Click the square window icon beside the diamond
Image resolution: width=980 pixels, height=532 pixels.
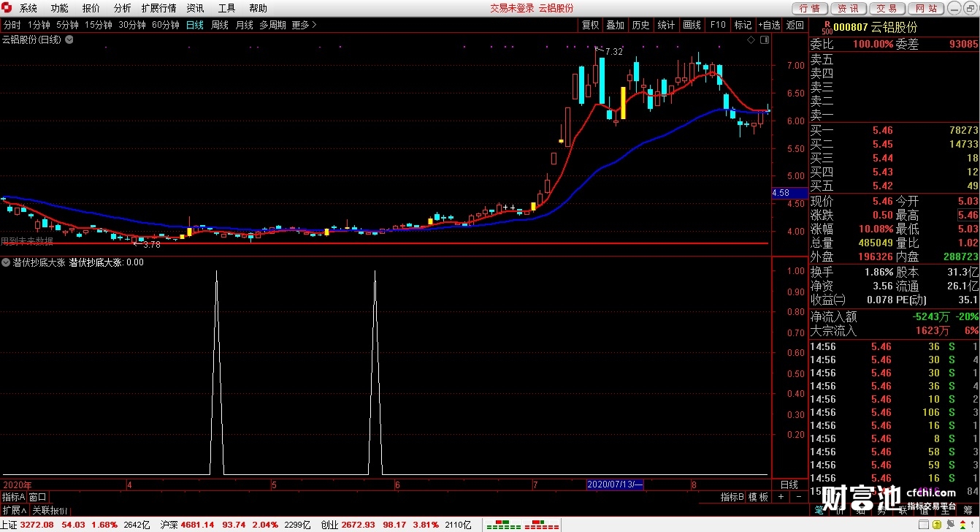764,40
